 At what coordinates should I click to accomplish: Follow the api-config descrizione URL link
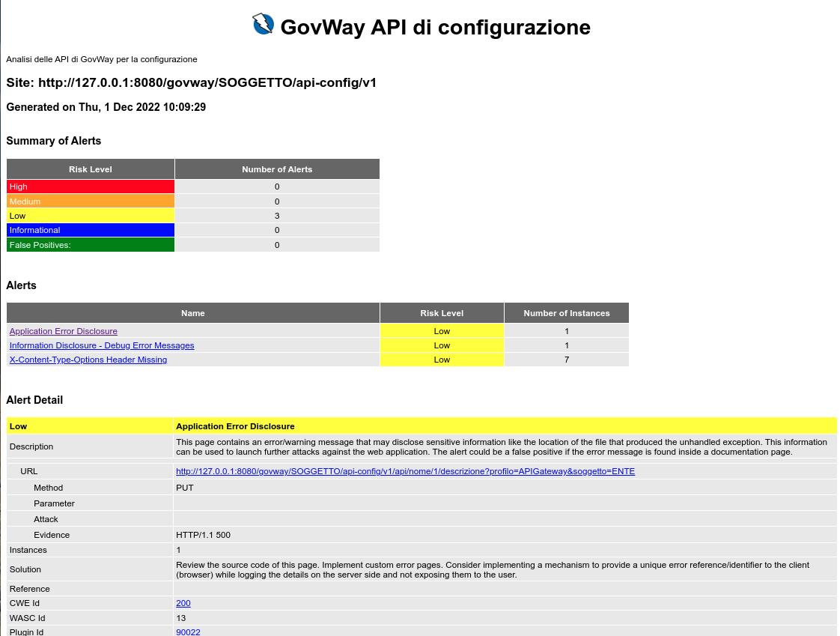click(406, 471)
